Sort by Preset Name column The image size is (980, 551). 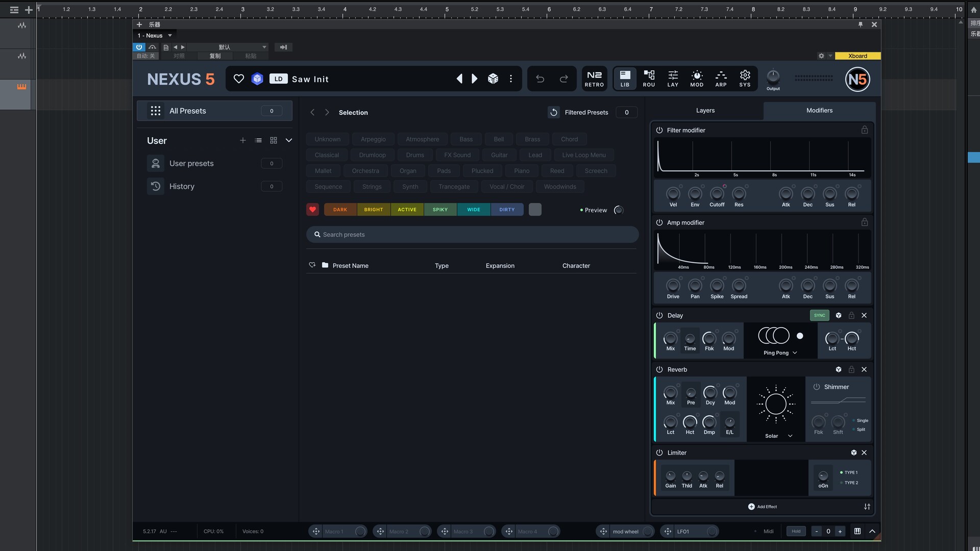click(x=351, y=266)
